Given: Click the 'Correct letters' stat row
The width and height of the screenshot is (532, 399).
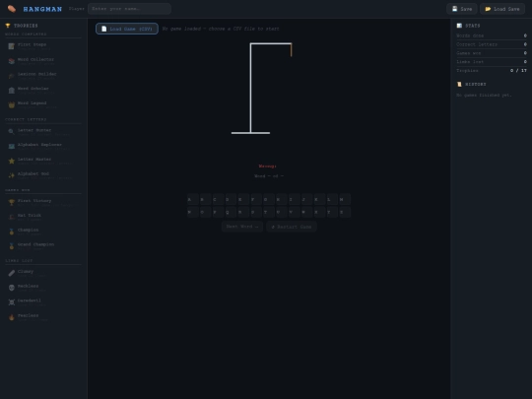Looking at the screenshot, I should pyautogui.click(x=492, y=44).
